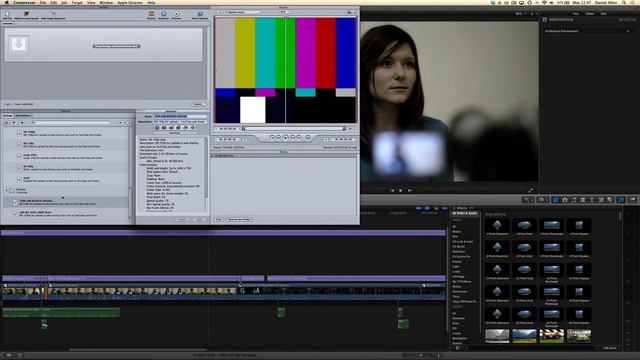The image size is (640, 360).
Task: Toggle video skimming in the timeline
Action: click(419, 208)
